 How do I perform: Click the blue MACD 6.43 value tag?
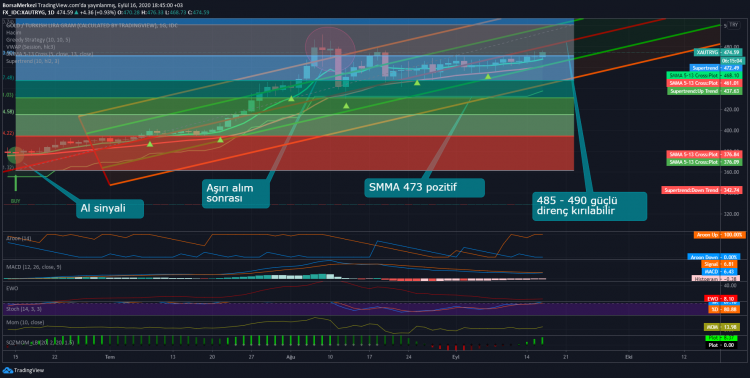(x=719, y=271)
